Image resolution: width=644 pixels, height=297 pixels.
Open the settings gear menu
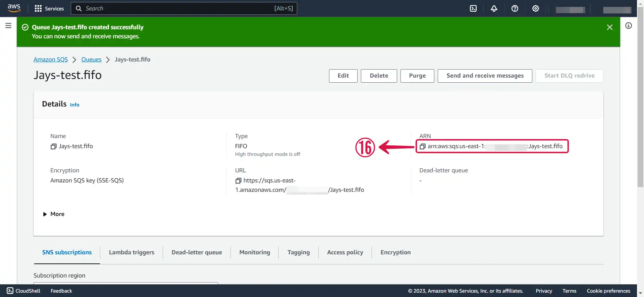pos(536,8)
